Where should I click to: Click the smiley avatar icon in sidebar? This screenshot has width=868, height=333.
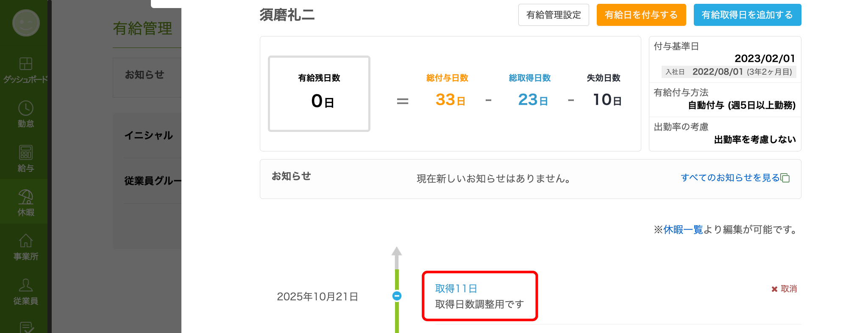click(26, 23)
